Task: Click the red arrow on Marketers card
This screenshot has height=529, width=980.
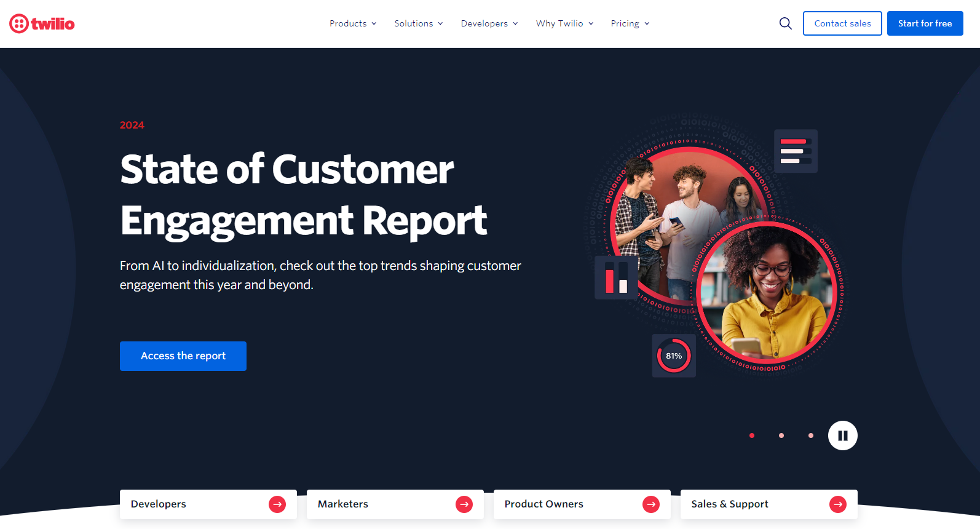Action: pos(464,504)
